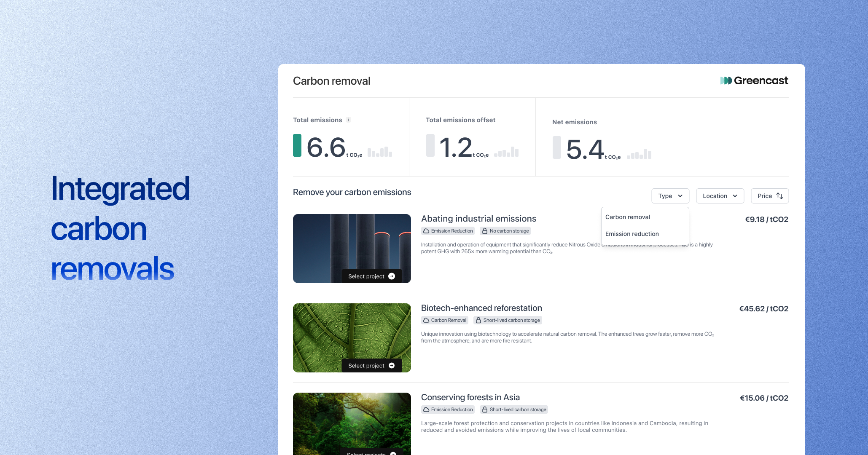The image size is (868, 455).
Task: Click the Net emissions label
Action: [574, 122]
